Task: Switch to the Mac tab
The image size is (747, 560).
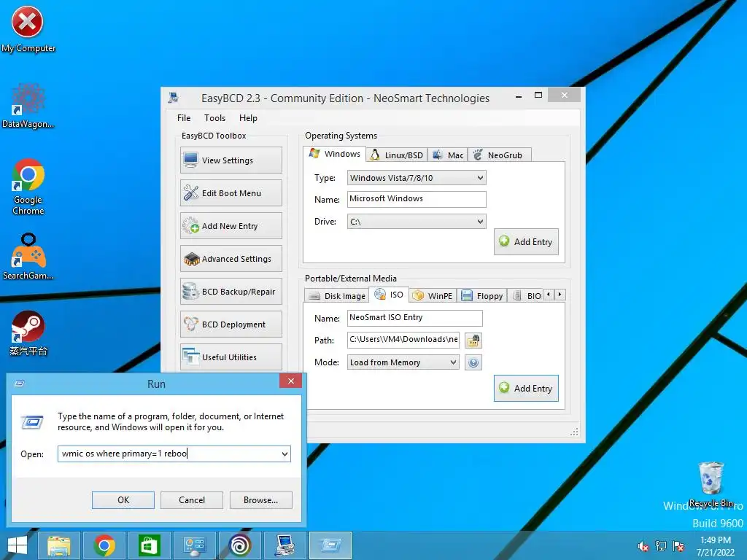Action: pyautogui.click(x=448, y=155)
